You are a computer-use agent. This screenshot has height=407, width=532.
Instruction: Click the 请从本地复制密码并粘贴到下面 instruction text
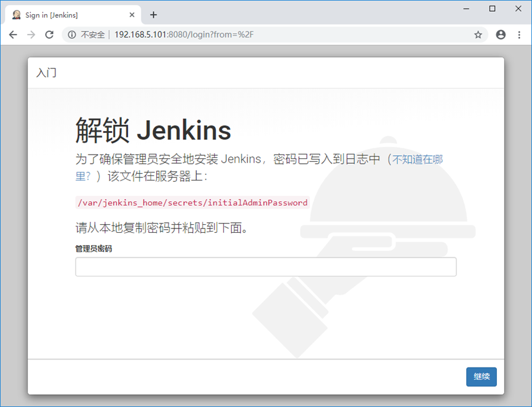162,228
